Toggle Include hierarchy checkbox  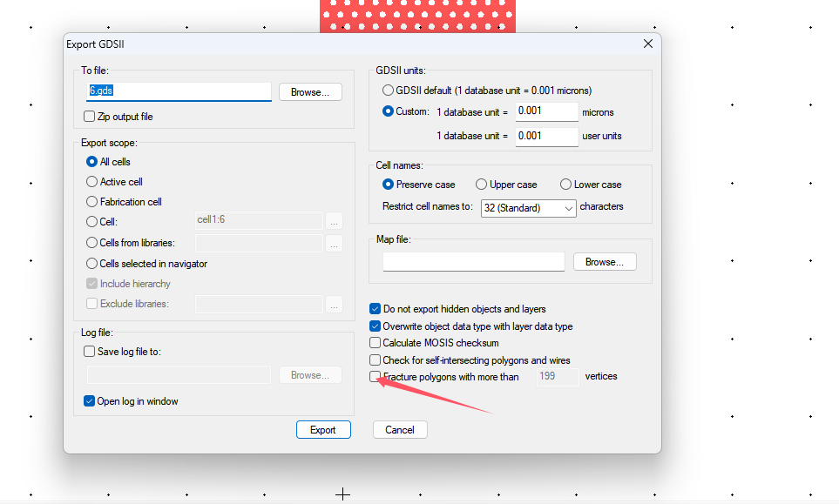pos(91,283)
